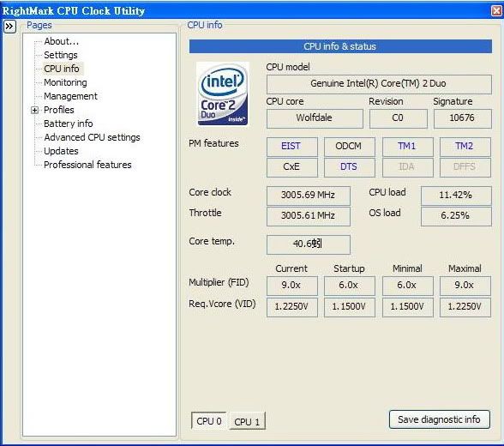This screenshot has width=504, height=446.
Task: Click the greyed IDA feature box
Action: pos(407,167)
